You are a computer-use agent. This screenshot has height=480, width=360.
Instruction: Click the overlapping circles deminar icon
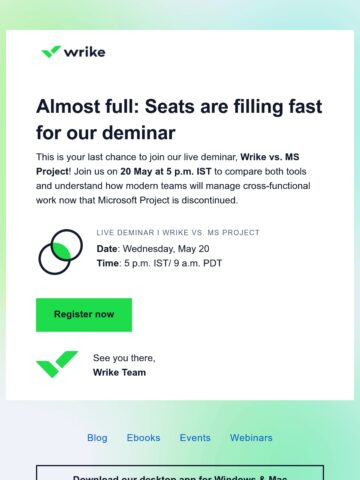(60, 252)
